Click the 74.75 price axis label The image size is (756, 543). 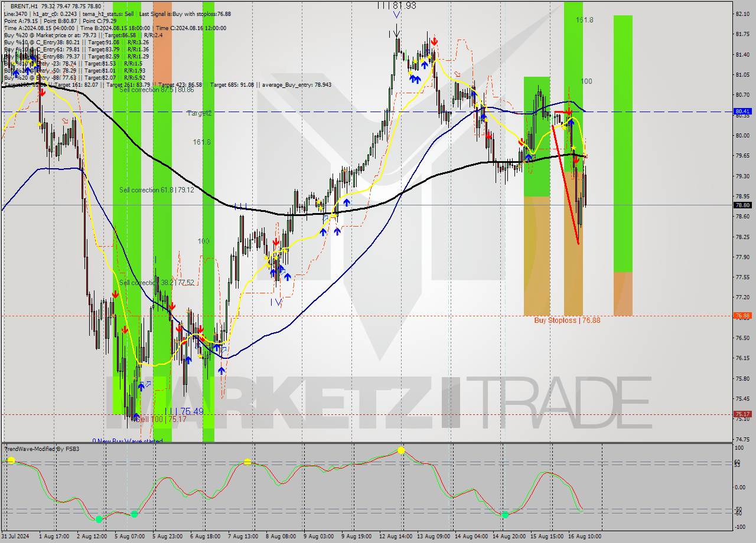[742, 439]
